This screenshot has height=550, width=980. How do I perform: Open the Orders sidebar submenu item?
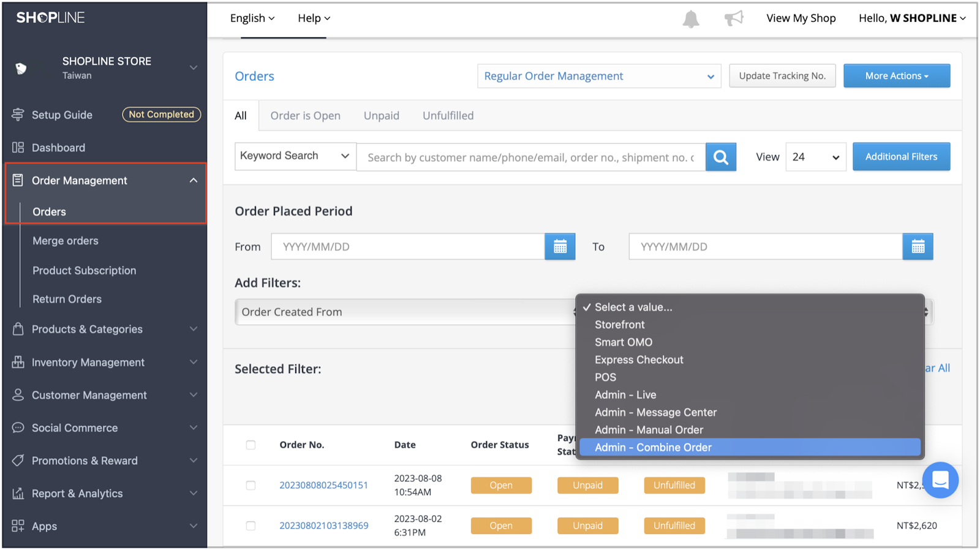click(49, 212)
